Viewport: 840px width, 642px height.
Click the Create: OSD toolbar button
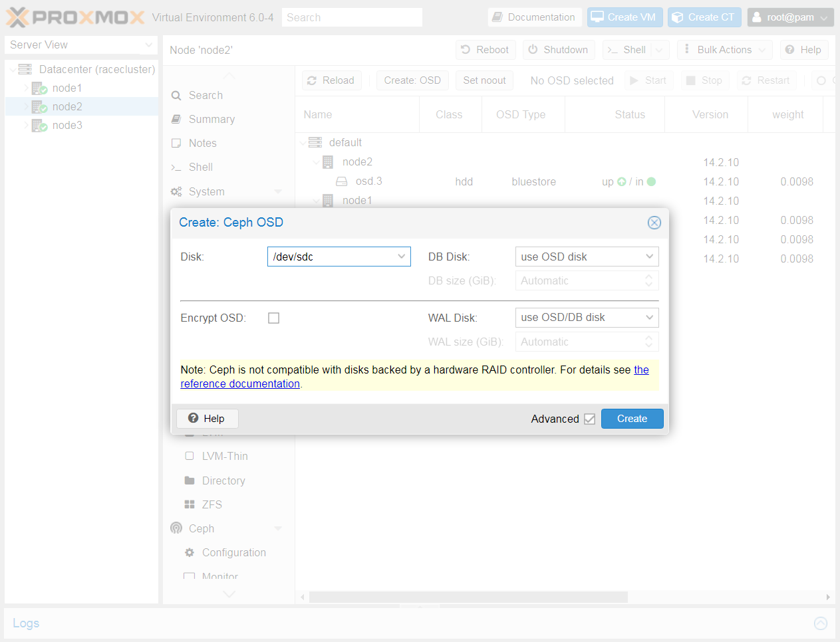pos(412,80)
